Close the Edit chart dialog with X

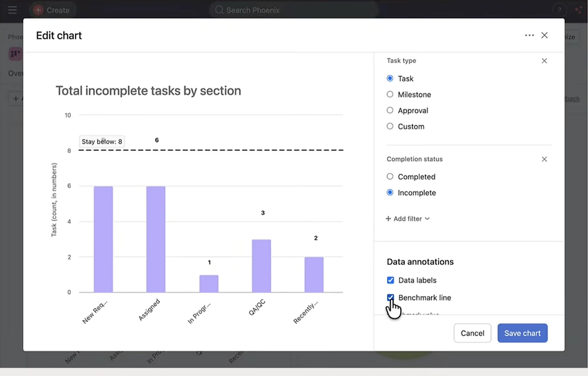coord(545,35)
